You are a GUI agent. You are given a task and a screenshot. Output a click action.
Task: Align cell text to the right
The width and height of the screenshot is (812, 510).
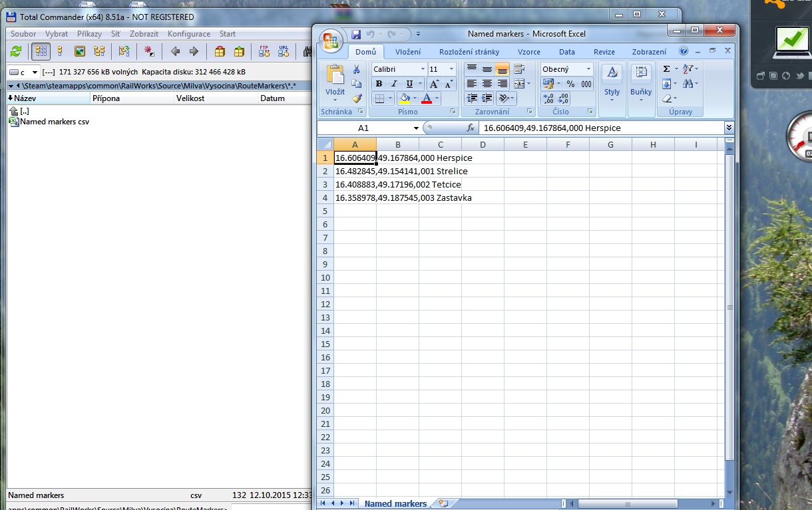click(503, 84)
